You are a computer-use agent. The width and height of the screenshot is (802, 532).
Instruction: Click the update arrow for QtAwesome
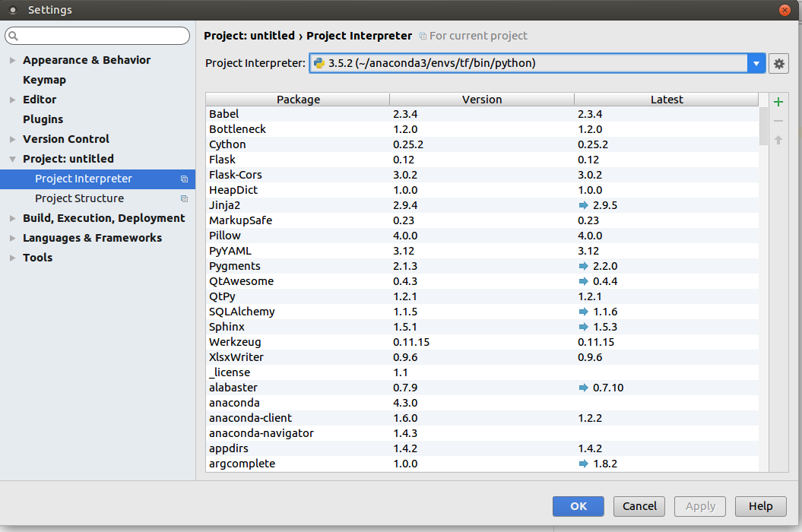coord(583,281)
